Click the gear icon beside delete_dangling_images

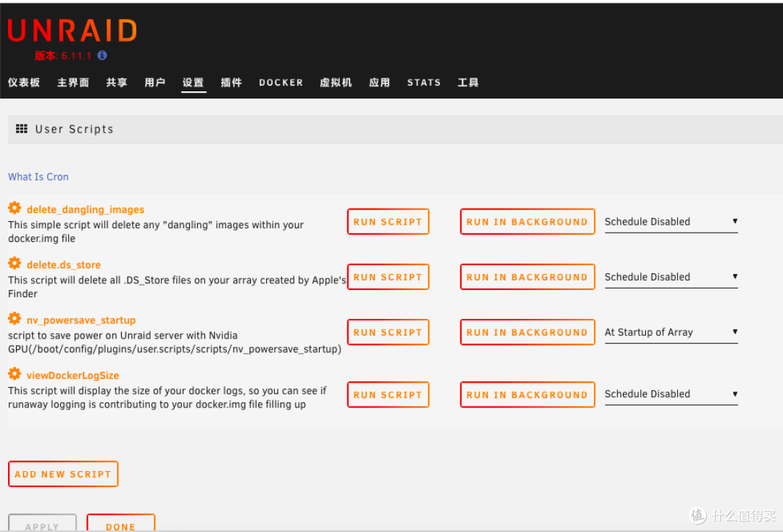14,209
